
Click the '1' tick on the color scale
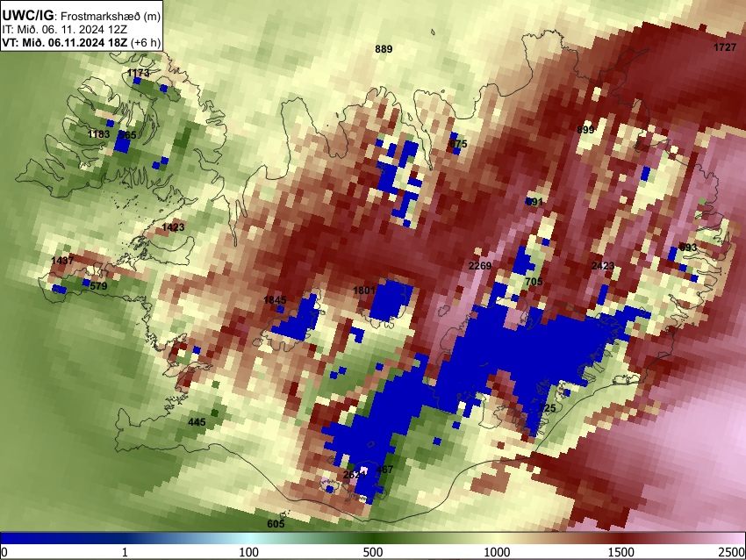[125, 552]
